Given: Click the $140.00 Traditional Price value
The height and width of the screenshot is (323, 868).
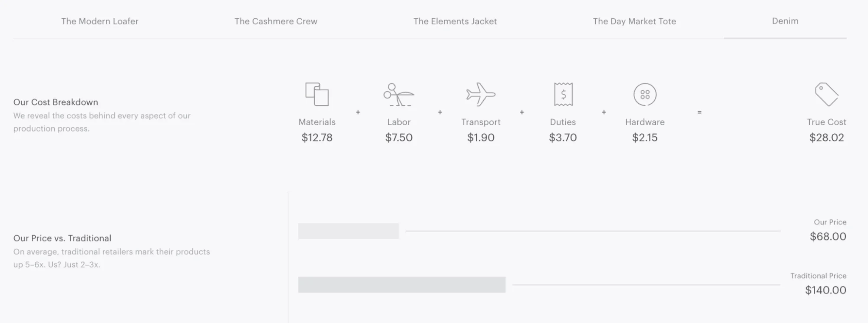Looking at the screenshot, I should (825, 290).
